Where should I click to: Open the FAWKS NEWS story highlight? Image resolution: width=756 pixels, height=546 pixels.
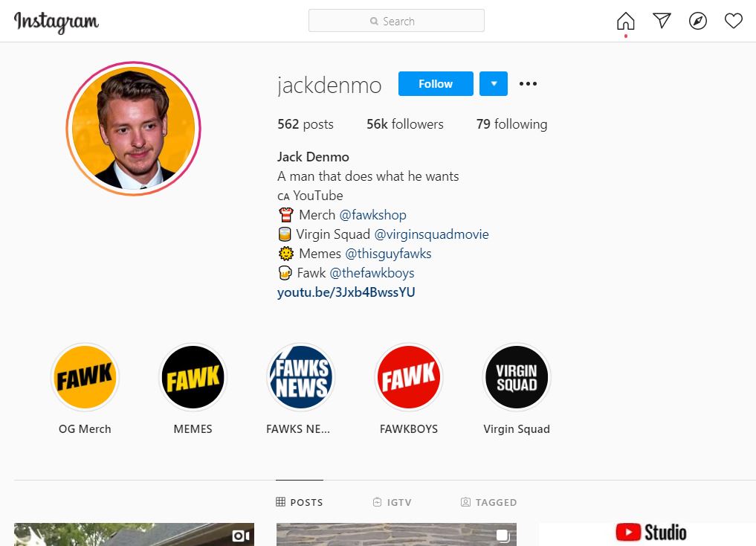pyautogui.click(x=301, y=376)
